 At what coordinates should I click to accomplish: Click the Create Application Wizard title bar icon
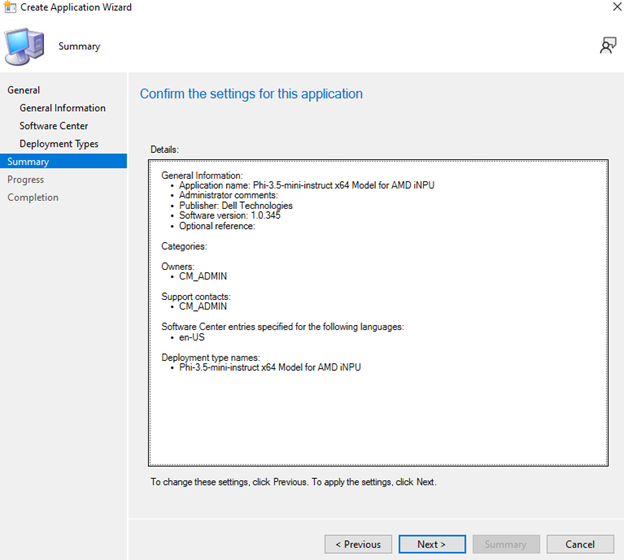[10, 8]
